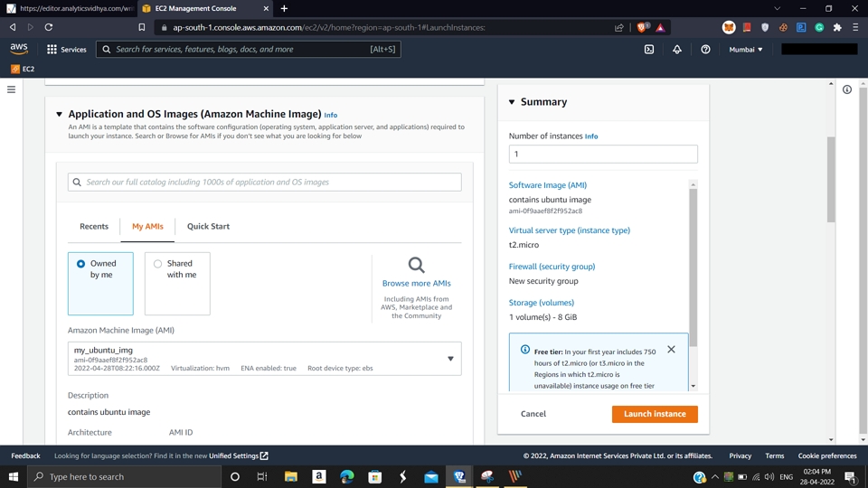Click the Cancel button
This screenshot has height=488, width=868.
coord(533,414)
